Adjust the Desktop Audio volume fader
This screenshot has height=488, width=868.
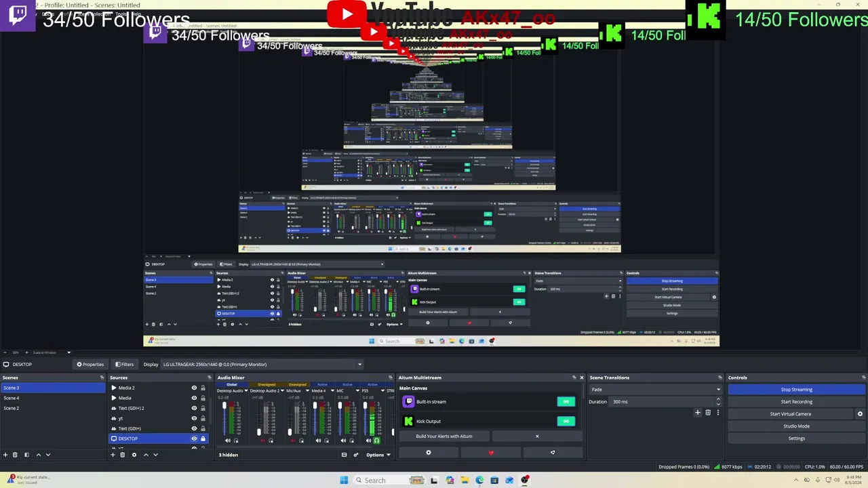click(x=225, y=407)
